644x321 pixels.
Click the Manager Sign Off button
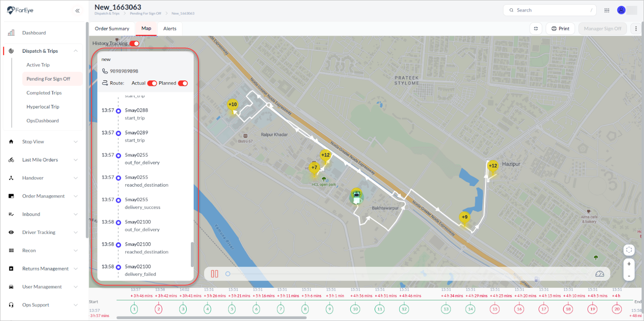tap(603, 29)
